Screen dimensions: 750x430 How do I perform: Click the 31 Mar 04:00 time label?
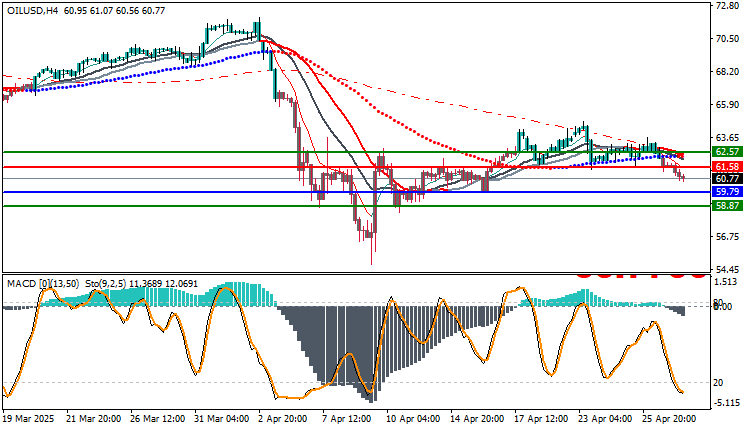click(221, 419)
